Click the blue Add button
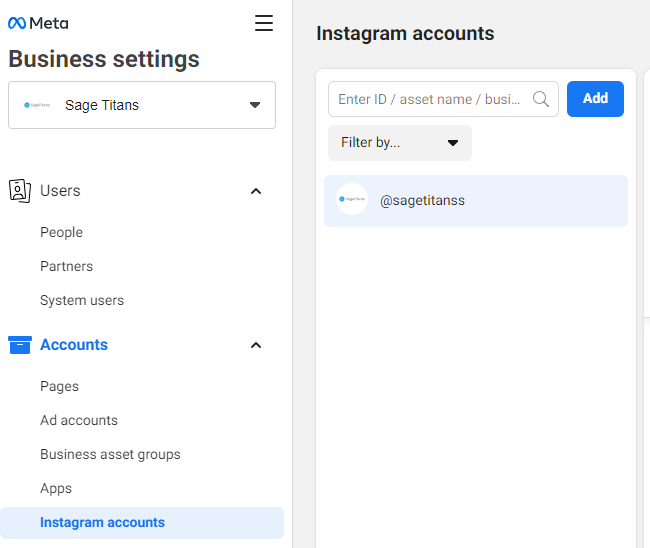 tap(595, 99)
